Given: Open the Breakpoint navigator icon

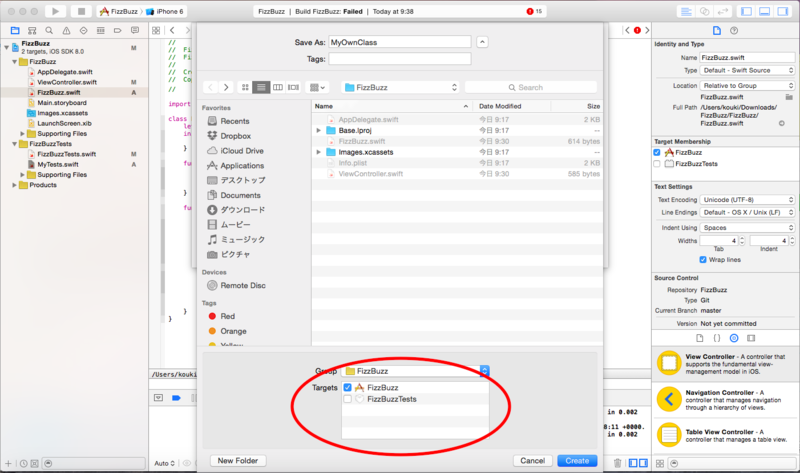Looking at the screenshot, I should pos(117,30).
